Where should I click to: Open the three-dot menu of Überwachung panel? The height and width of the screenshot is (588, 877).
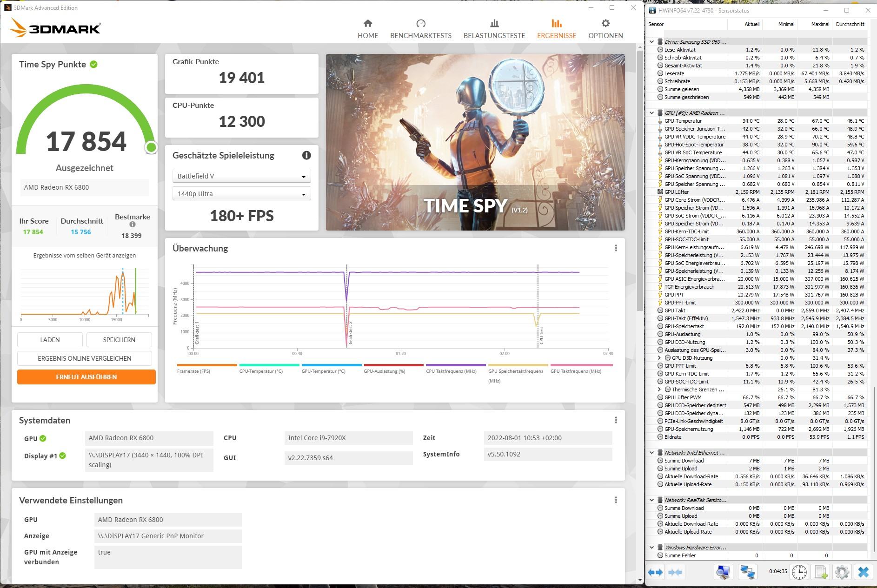[x=616, y=248]
